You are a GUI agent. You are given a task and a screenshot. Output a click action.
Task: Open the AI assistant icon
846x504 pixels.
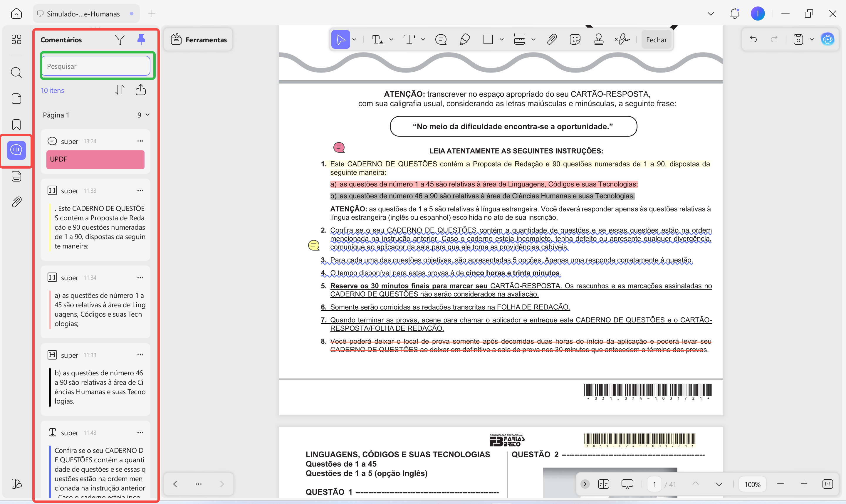click(828, 39)
